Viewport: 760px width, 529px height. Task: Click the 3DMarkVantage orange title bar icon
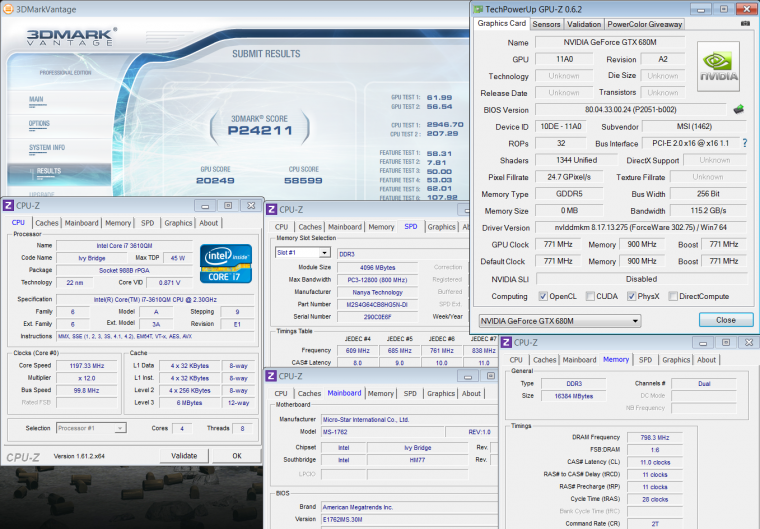[x=8, y=7]
